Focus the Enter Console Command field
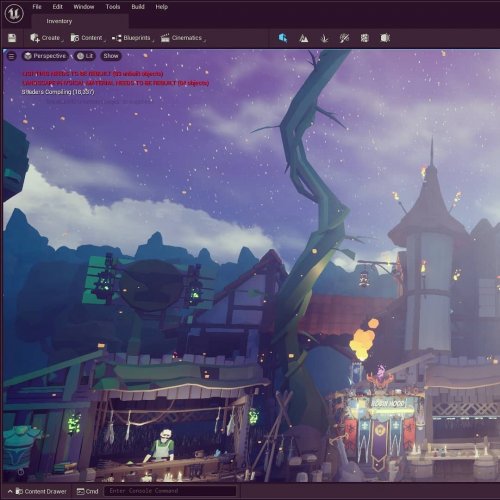Viewport: 500px width, 500px height. (170, 491)
